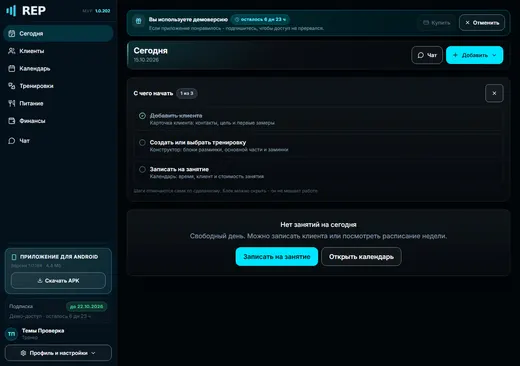Select Создать или выбрать тренировку step circle

tap(142, 143)
